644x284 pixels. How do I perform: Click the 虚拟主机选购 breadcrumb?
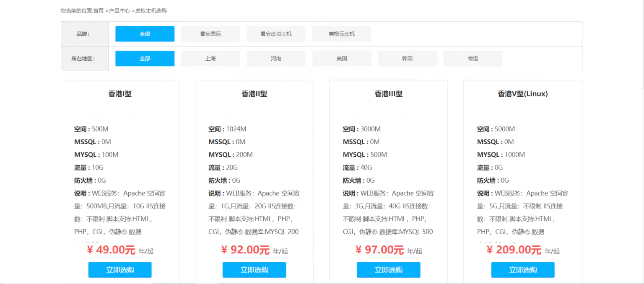pos(151,10)
